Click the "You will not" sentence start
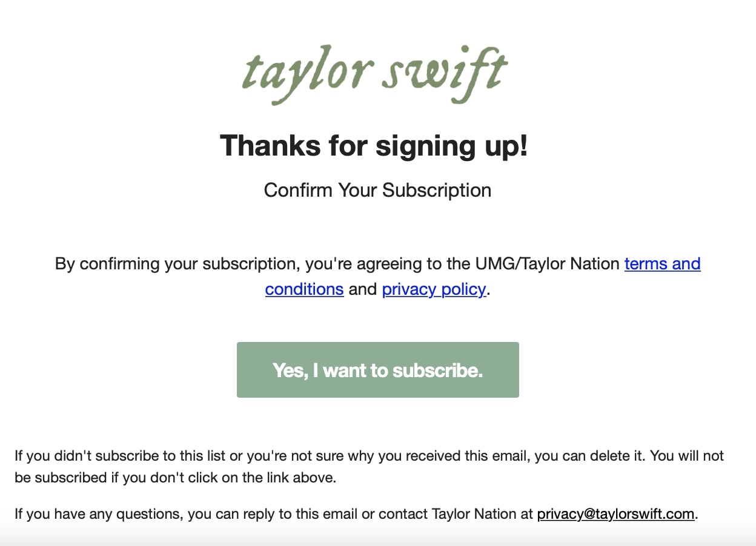Image resolution: width=756 pixels, height=546 pixels. tap(687, 456)
